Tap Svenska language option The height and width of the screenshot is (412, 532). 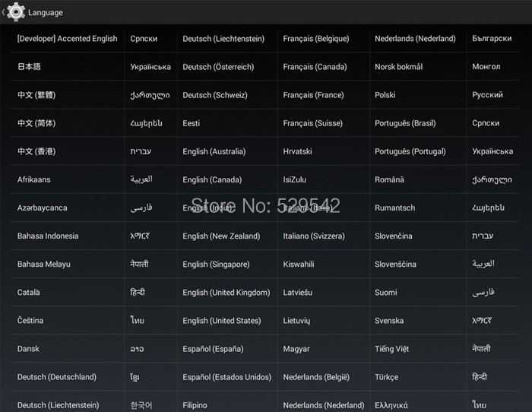389,321
